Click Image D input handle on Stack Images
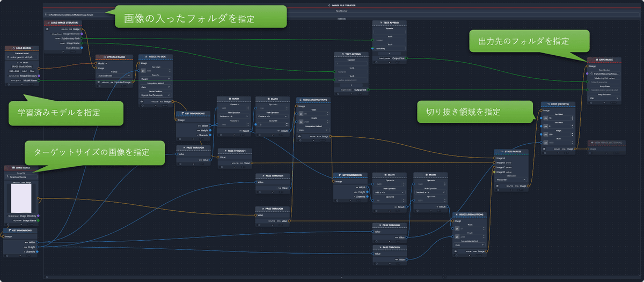Image resolution: width=644 pixels, height=282 pixels. tap(494, 172)
